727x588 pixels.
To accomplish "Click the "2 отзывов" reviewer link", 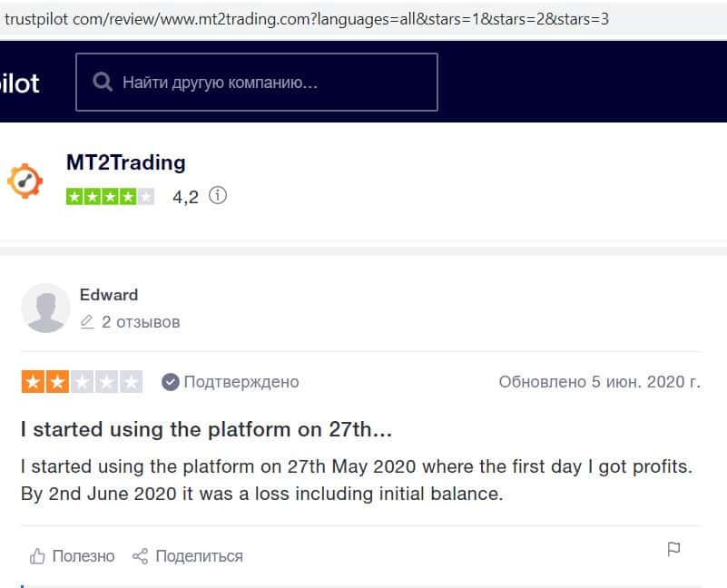I will pos(141,322).
